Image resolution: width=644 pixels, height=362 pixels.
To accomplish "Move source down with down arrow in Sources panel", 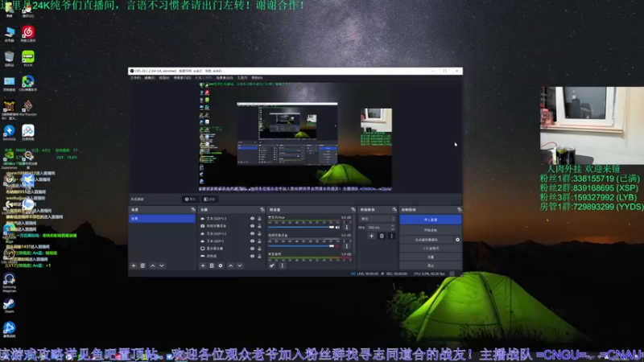I will (239, 265).
